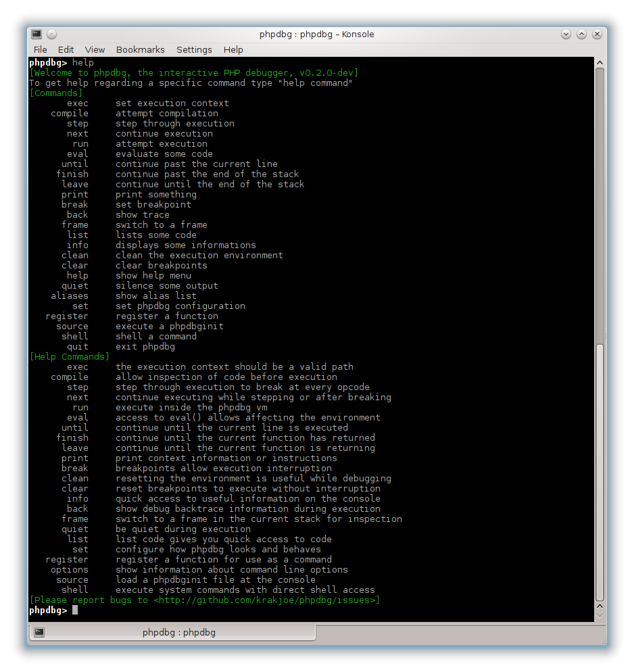Open the Help menu in the menu bar

coord(233,49)
